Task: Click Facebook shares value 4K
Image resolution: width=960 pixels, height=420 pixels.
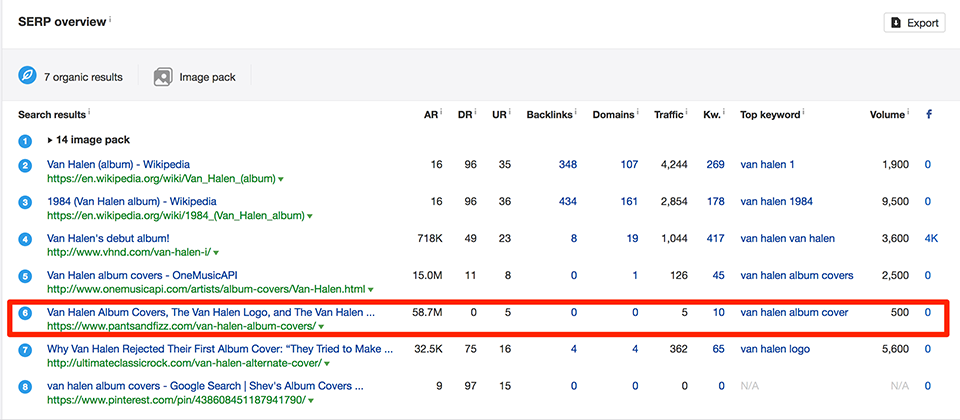Action: 931,238
